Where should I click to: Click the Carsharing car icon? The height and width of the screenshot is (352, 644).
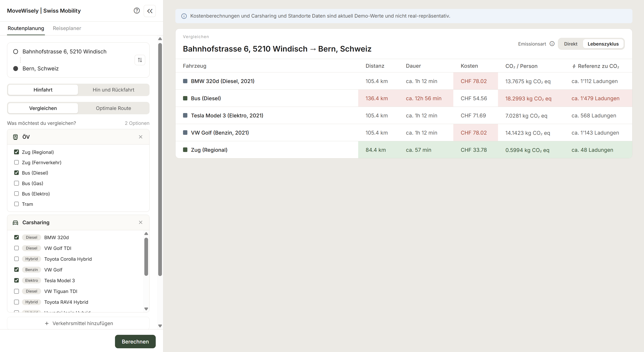pos(16,223)
